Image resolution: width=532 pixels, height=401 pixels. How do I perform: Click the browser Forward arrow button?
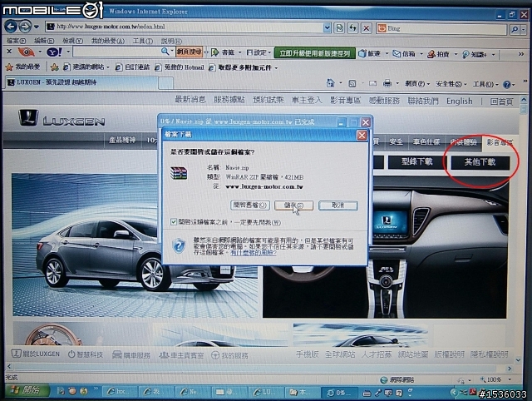pos(25,26)
